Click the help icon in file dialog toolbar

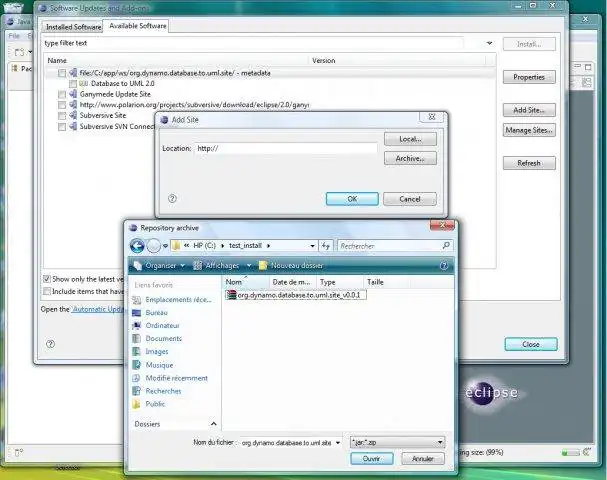coord(444,266)
